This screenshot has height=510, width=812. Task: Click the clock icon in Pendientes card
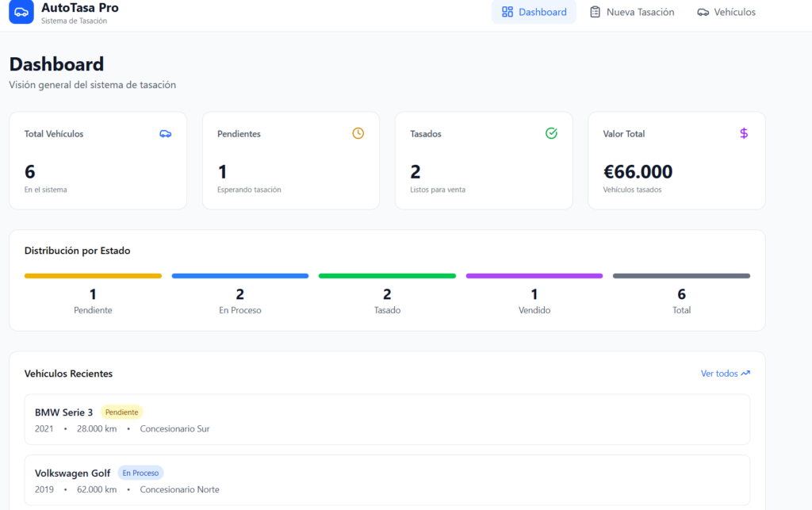click(358, 133)
